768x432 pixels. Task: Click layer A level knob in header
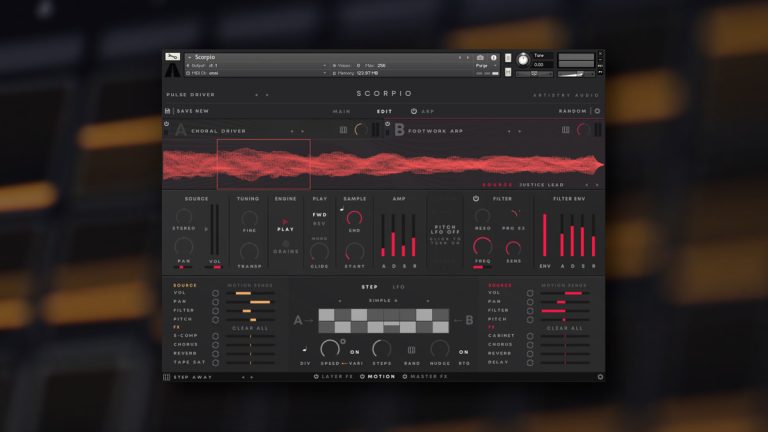361,130
